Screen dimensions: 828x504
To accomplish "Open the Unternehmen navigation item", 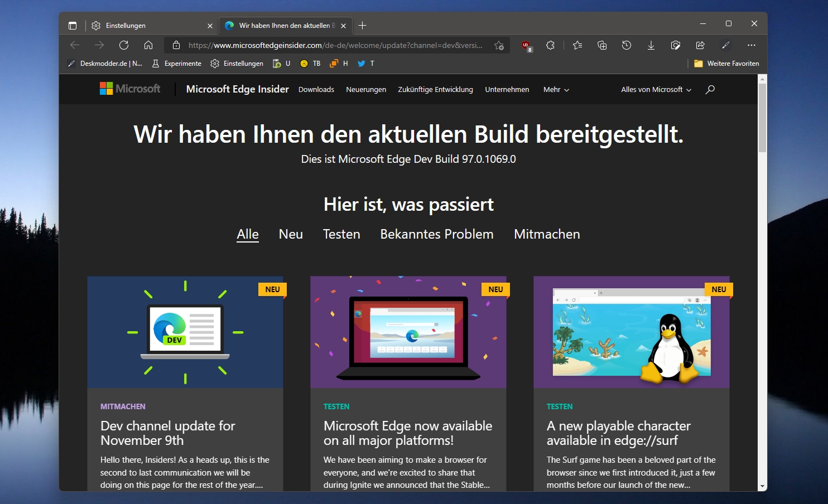I will (x=507, y=90).
